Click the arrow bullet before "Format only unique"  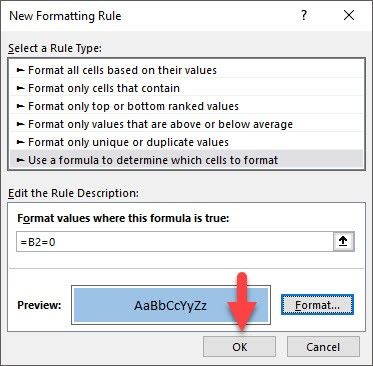[x=21, y=142]
